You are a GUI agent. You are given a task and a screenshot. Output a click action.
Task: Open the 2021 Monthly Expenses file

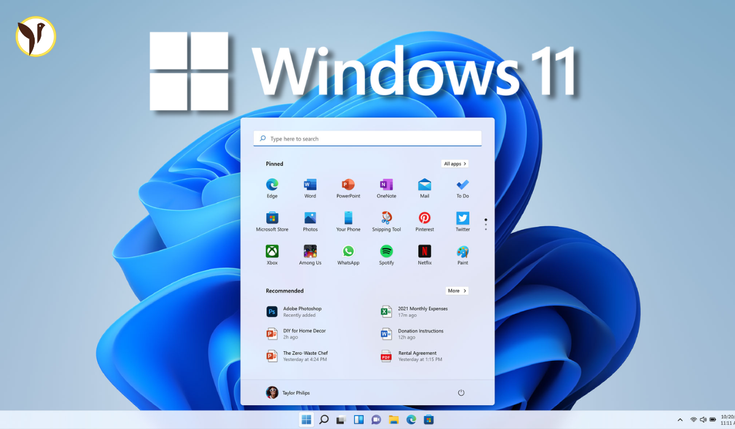(414, 312)
